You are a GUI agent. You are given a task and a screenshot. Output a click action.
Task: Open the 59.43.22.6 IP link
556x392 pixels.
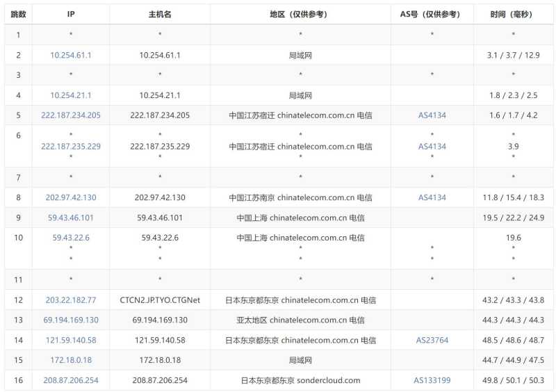click(x=71, y=238)
